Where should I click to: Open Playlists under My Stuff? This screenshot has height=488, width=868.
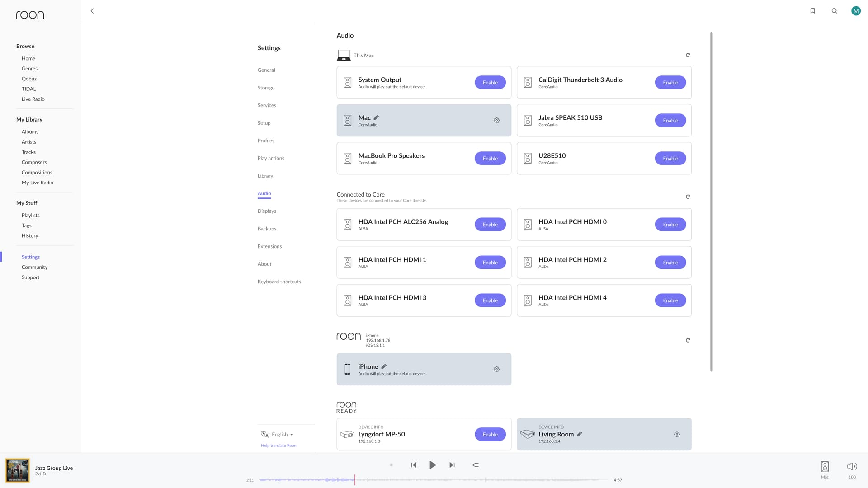pyautogui.click(x=30, y=216)
